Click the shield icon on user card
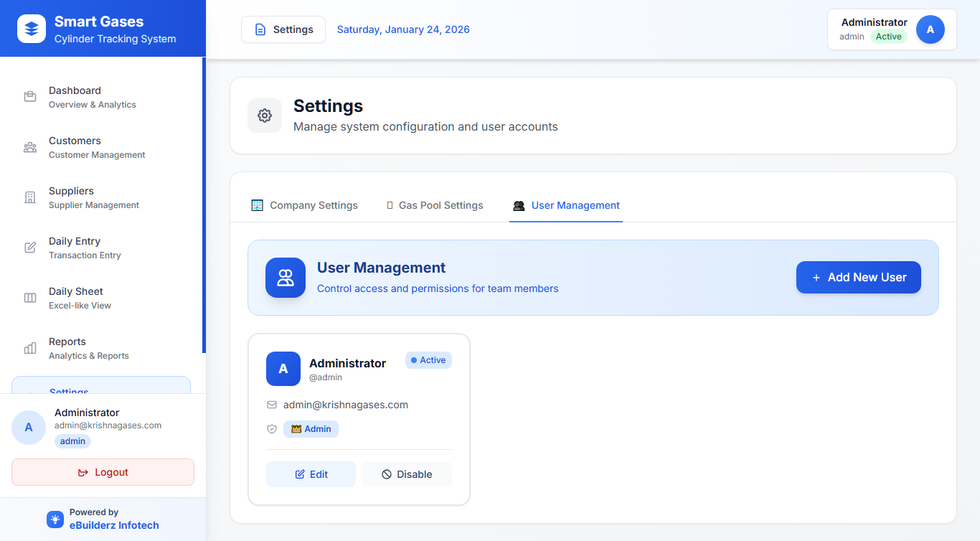Image resolution: width=980 pixels, height=541 pixels. click(x=272, y=429)
